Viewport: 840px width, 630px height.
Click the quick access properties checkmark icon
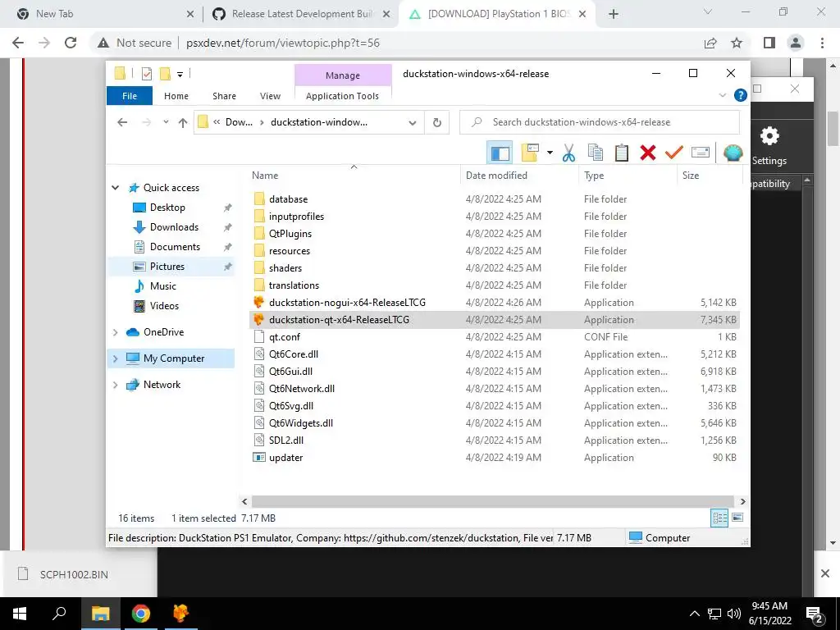point(146,74)
